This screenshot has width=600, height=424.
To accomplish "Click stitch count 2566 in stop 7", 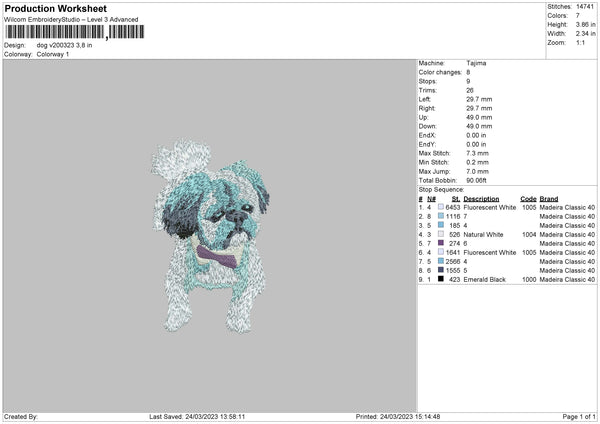I will coord(453,262).
